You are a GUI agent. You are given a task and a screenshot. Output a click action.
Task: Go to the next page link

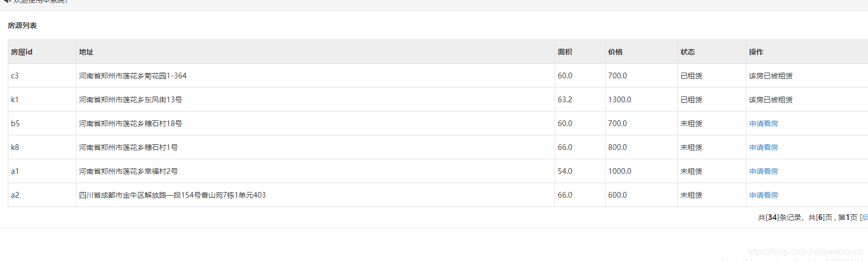[x=864, y=217]
